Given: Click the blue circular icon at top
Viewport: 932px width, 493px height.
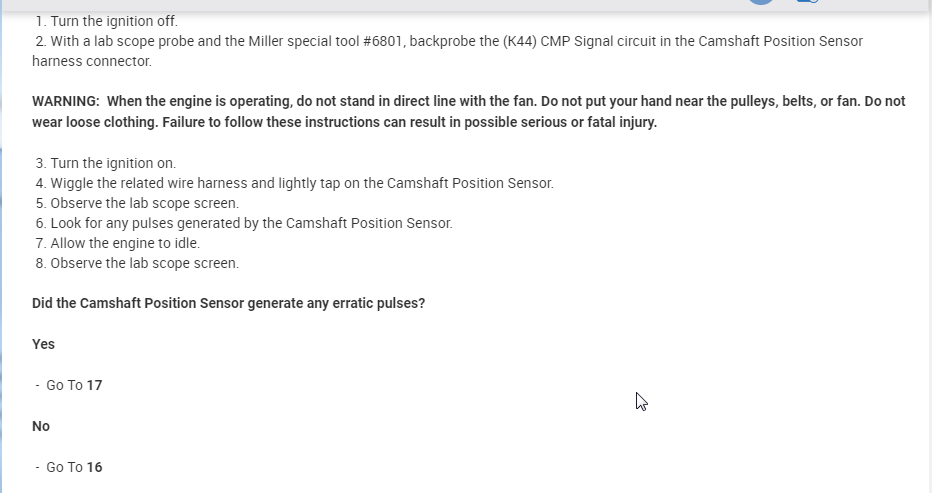Looking at the screenshot, I should [x=761, y=2].
